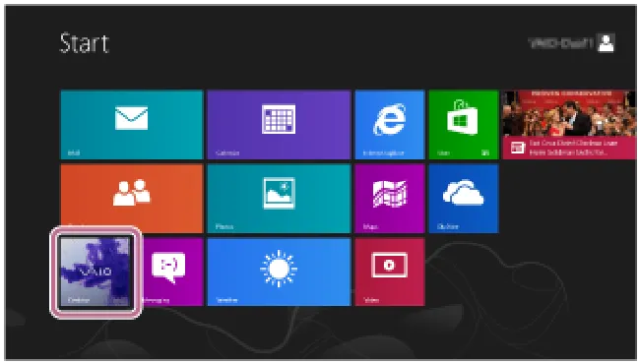The height and width of the screenshot is (364, 640).
Task: Open the Mail tile
Action: click(x=132, y=124)
